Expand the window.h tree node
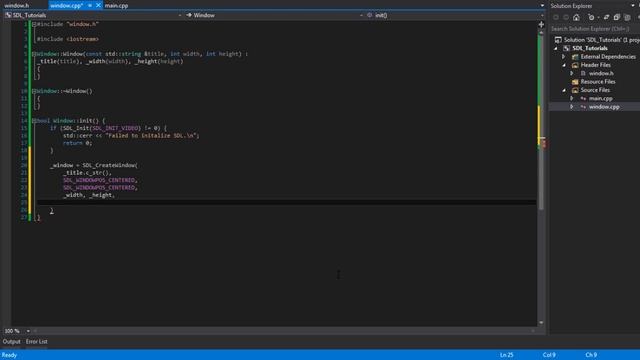Viewport: 640px width, 360px height. coord(572,73)
